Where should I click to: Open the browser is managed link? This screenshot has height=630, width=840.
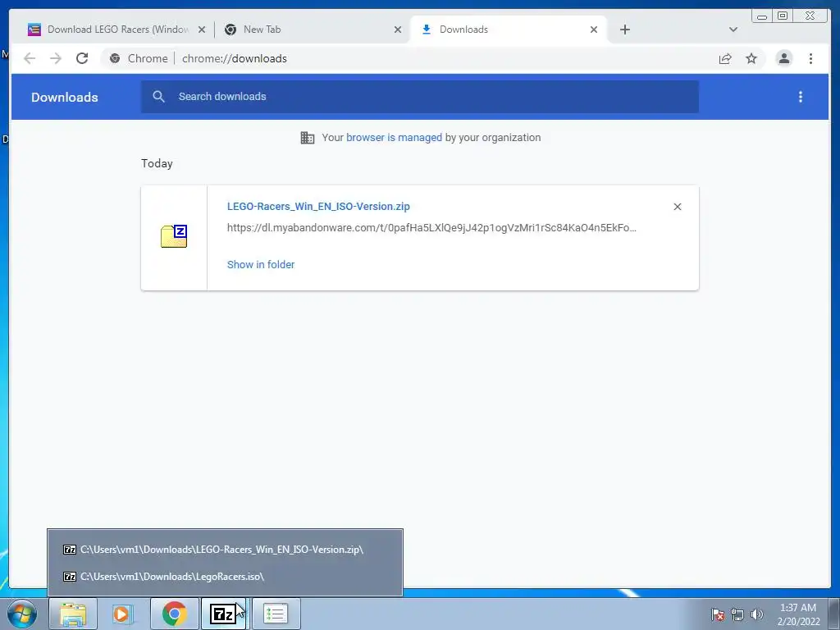click(394, 138)
